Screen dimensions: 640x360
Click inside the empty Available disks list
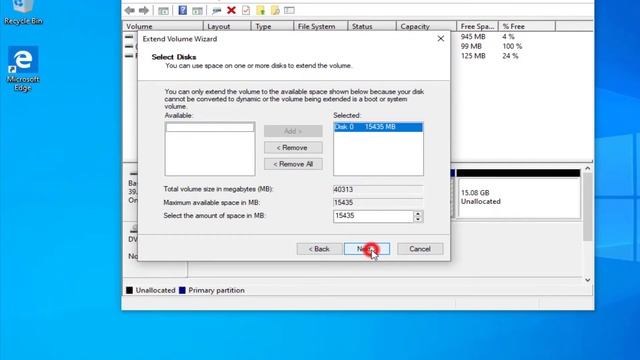tap(210, 149)
